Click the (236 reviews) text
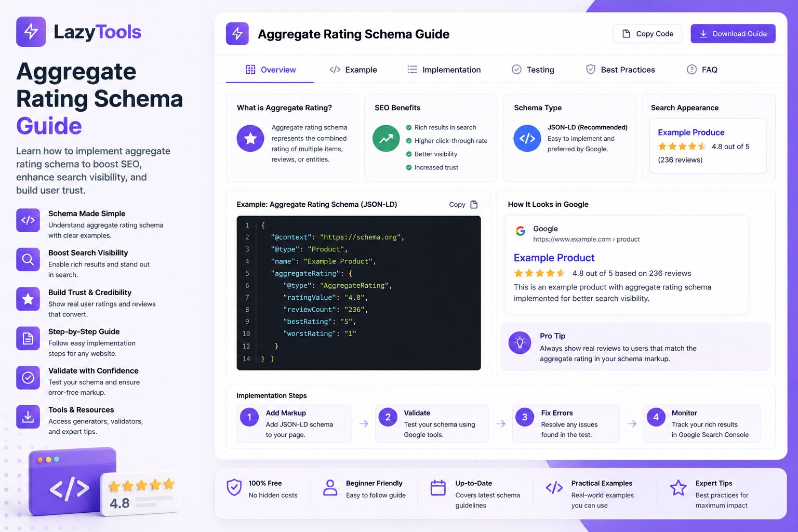 coord(680,160)
